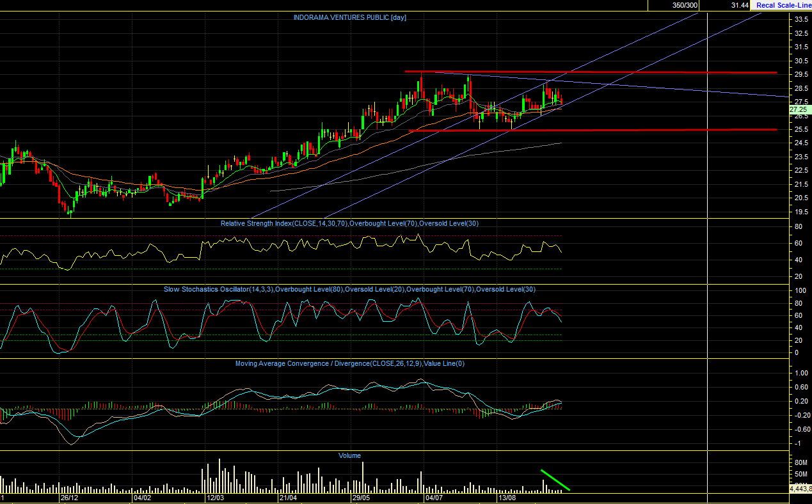
Task: Click the Relative Strength Index indicator label
Action: coord(349,223)
